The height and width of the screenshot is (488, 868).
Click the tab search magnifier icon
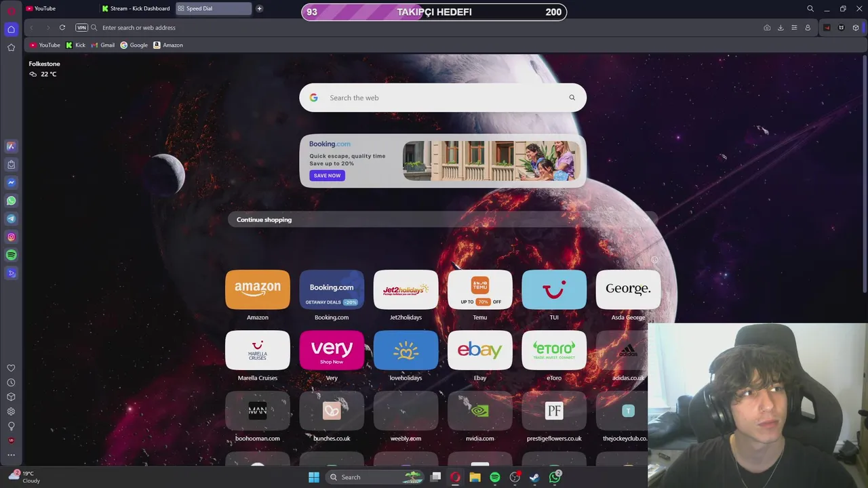810,9
